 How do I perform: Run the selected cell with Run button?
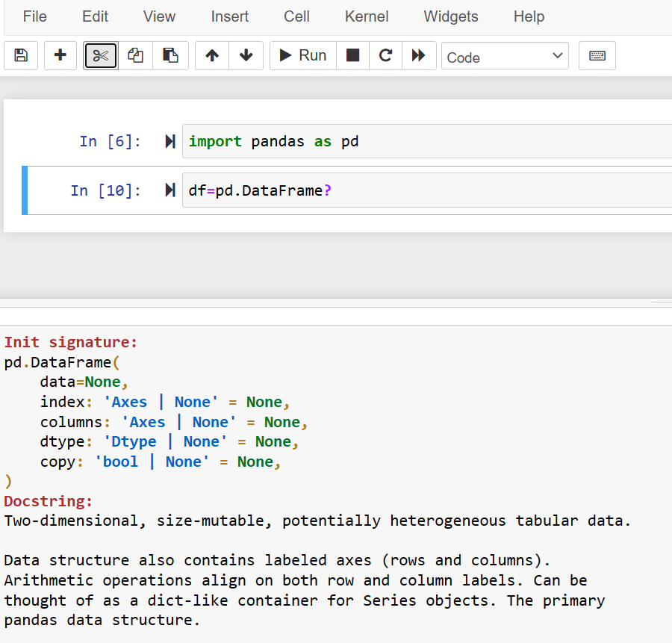tap(302, 55)
